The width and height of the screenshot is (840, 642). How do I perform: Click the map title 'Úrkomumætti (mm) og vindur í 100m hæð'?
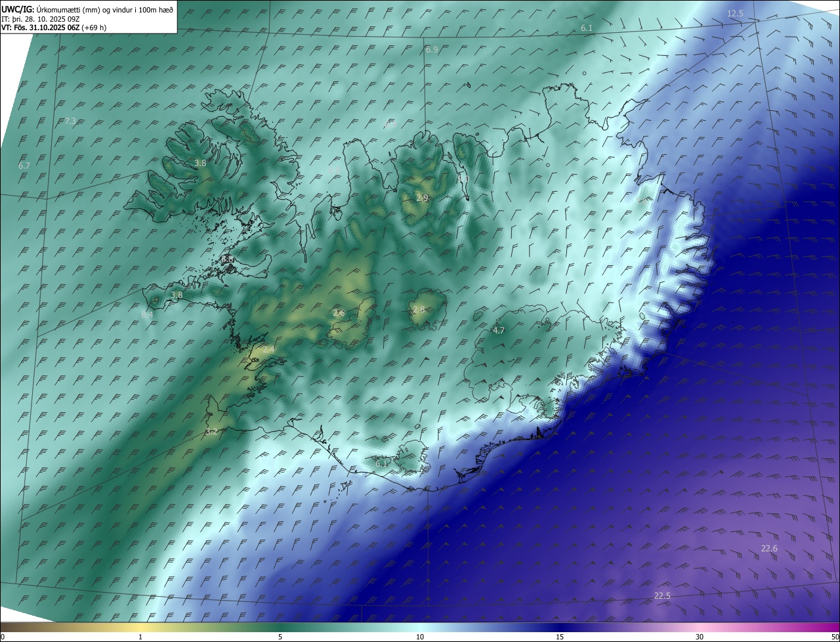click(104, 9)
